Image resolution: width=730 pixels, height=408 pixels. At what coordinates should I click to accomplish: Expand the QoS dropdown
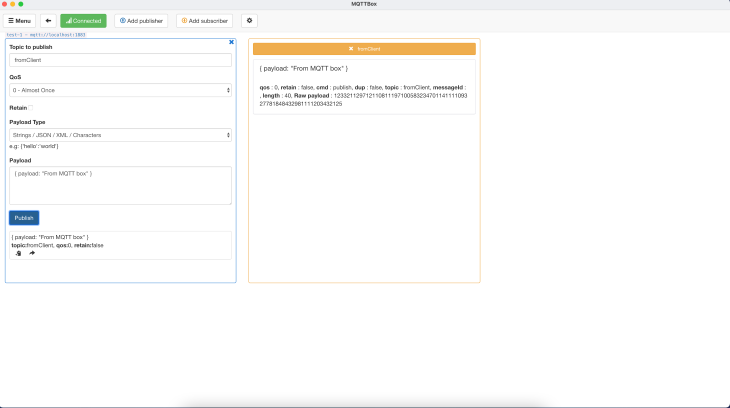pyautogui.click(x=120, y=90)
